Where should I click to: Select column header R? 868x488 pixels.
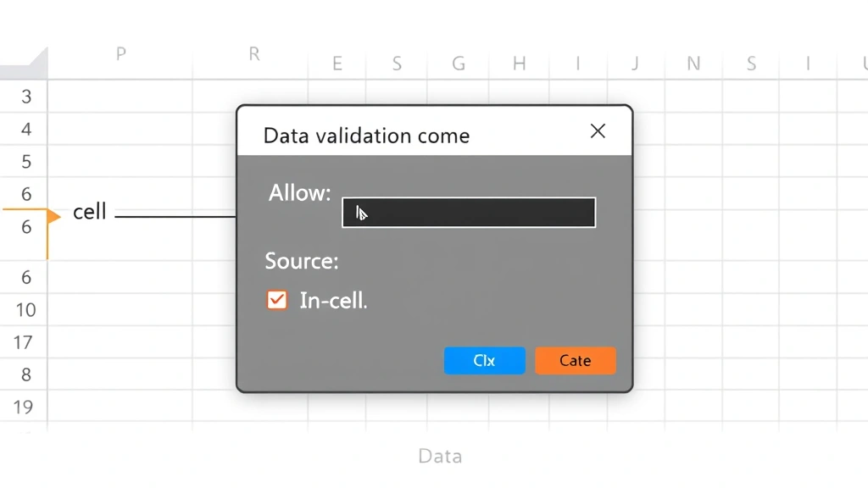(253, 54)
